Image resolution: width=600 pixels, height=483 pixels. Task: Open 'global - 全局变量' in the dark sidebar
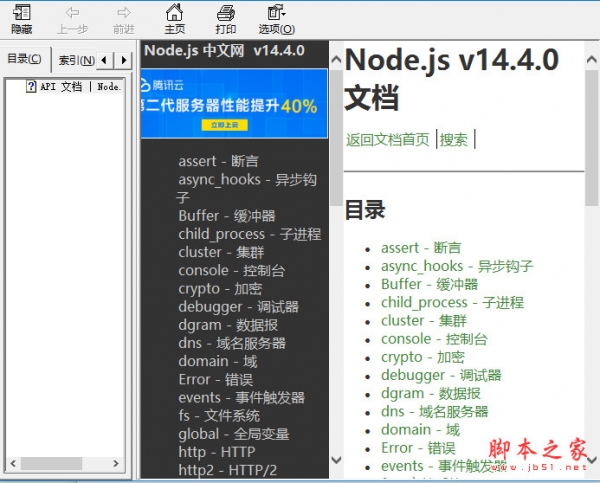coord(234,434)
